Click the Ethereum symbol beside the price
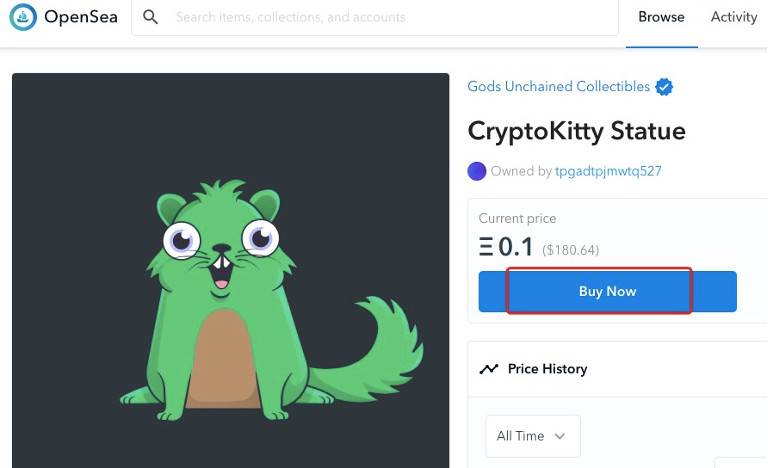768x468 pixels. pyautogui.click(x=486, y=247)
